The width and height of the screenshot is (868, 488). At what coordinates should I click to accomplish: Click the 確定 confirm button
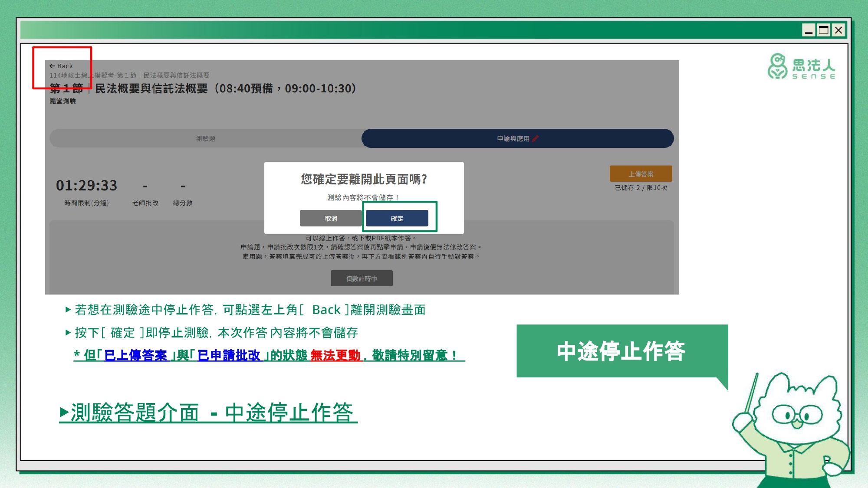(x=397, y=218)
